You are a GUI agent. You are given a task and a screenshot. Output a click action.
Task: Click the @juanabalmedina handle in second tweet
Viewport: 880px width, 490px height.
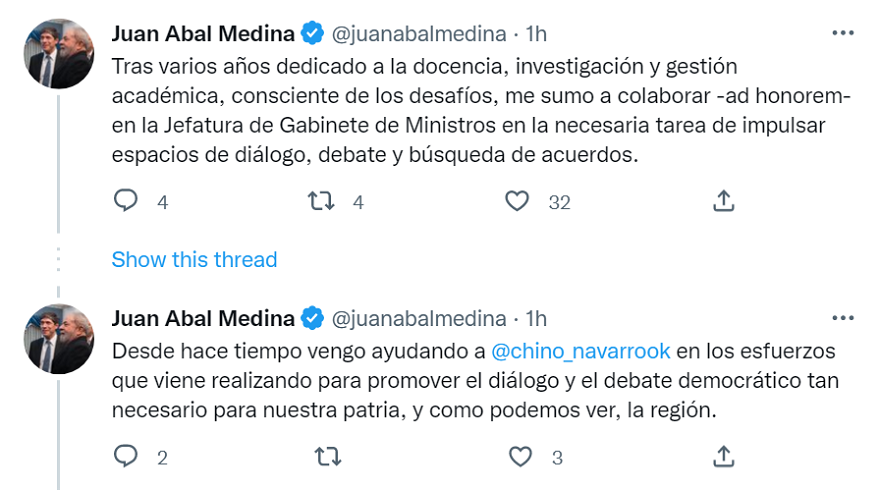click(x=418, y=319)
